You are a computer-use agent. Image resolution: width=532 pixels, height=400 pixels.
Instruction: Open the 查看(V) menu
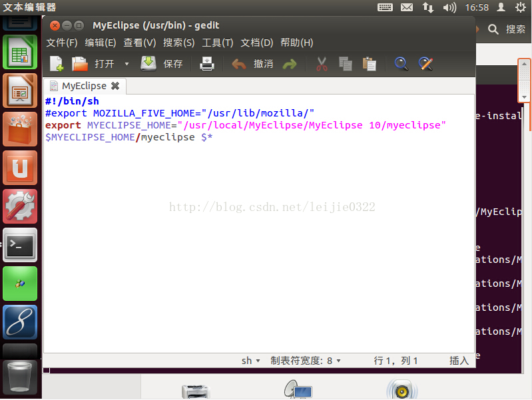coord(139,43)
